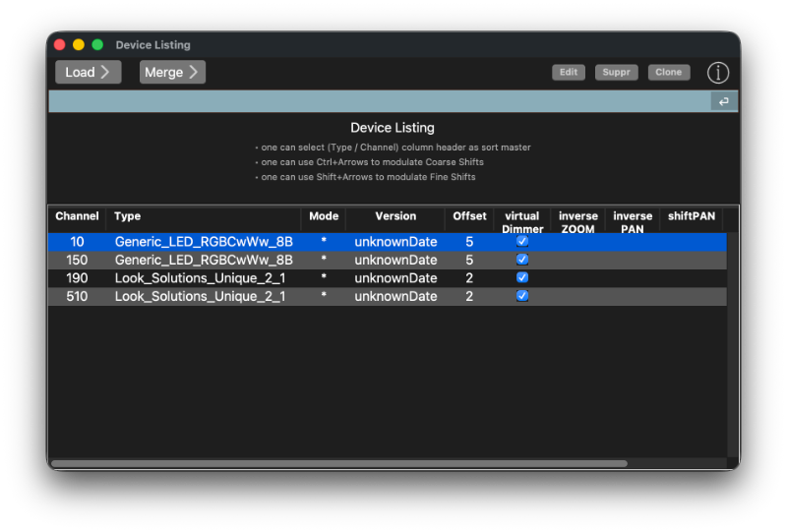This screenshot has width=787, height=532.
Task: Toggle virtual Dimmer checkbox for channel 510
Action: (x=522, y=296)
